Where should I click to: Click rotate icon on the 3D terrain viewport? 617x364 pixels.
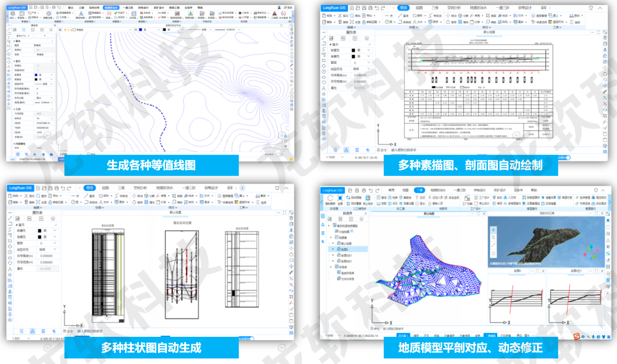point(493,237)
